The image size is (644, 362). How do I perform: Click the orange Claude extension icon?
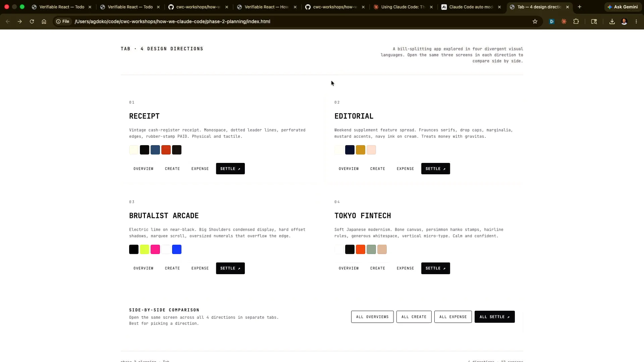coord(564,21)
